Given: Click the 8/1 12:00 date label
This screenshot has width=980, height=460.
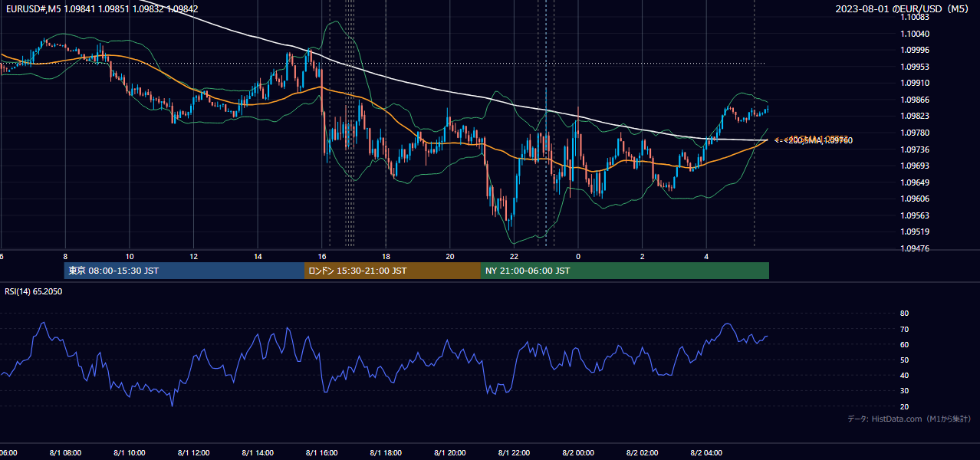Looking at the screenshot, I should (x=193, y=453).
